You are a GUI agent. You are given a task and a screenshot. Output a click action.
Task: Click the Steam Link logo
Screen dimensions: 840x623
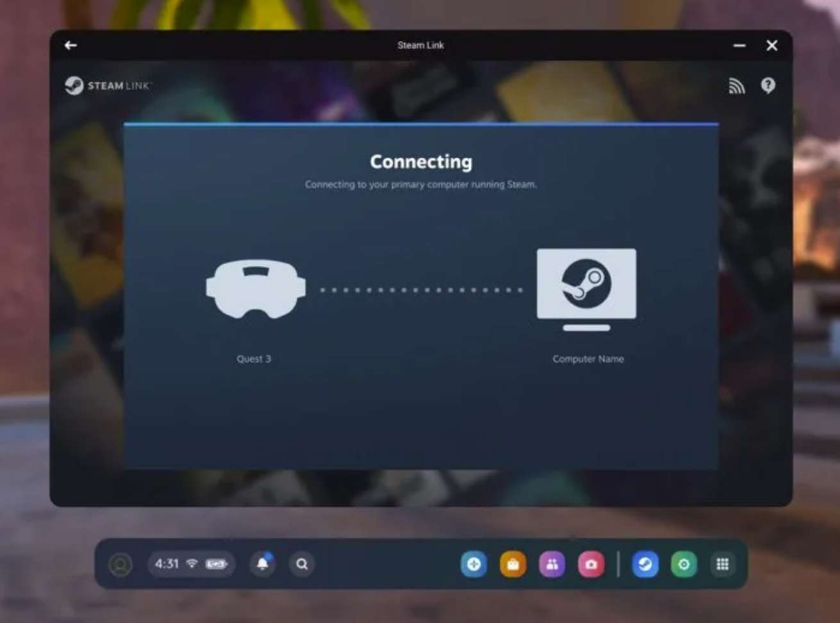click(x=108, y=85)
